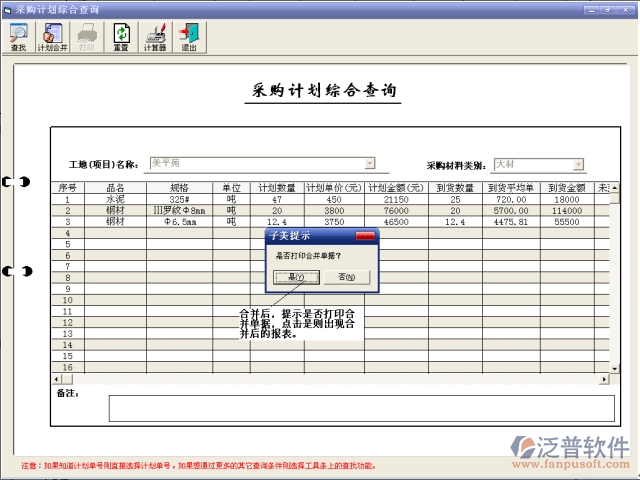Click the table's vertical scrollbar up arrow

[x=614, y=188]
